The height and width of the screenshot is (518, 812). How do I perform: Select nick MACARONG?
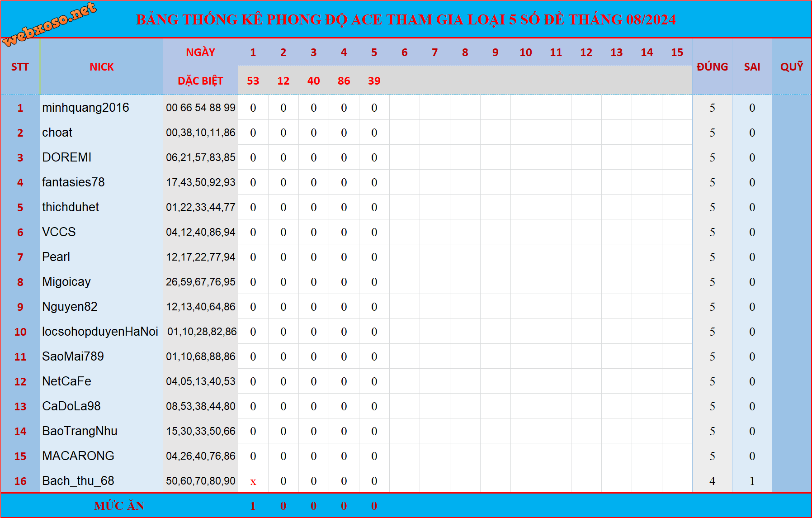(78, 456)
